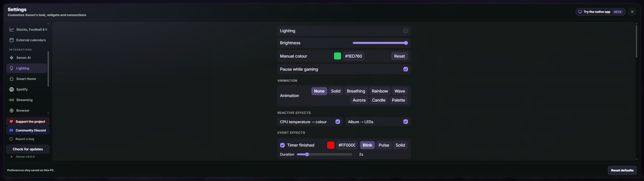644x181 pixels.
Task: Click Reset next to Manual colour
Action: tap(399, 56)
